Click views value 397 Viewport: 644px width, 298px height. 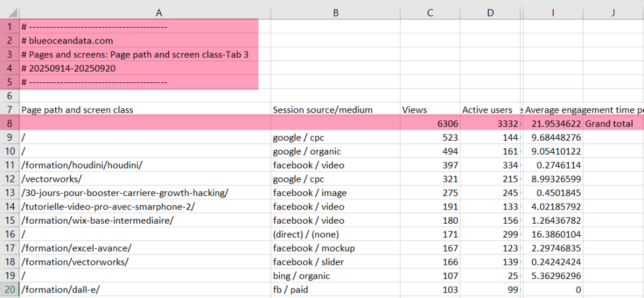[x=430, y=165]
